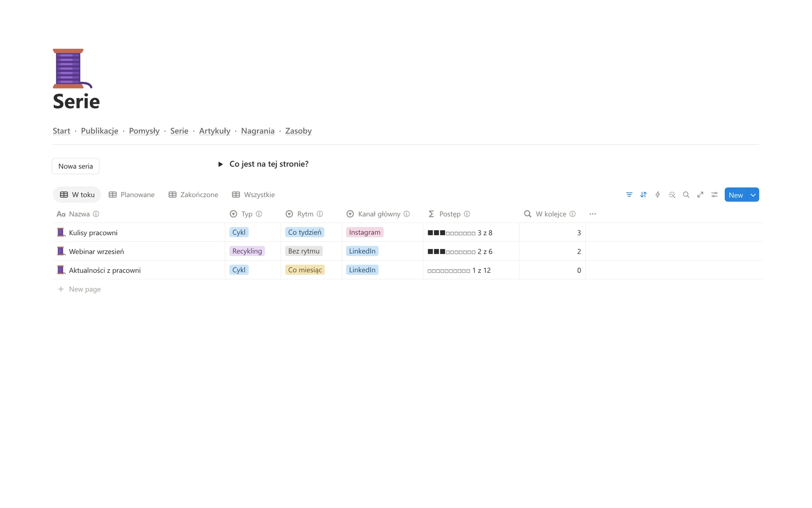Open the filter icon in database toolbar

629,195
